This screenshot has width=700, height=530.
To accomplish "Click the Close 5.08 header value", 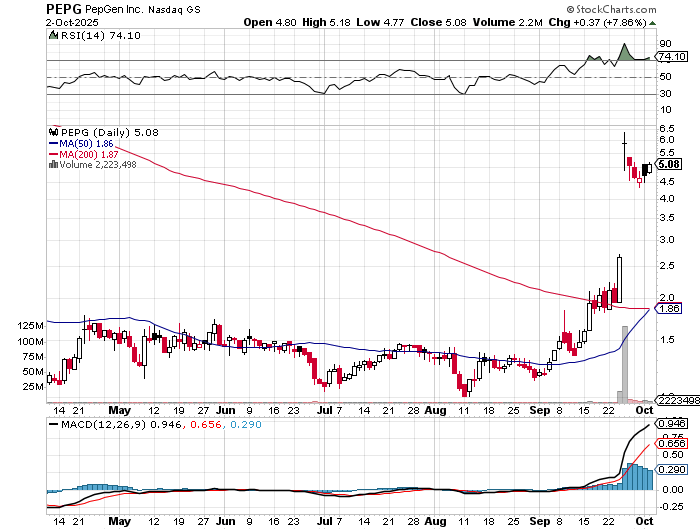I will (x=438, y=22).
